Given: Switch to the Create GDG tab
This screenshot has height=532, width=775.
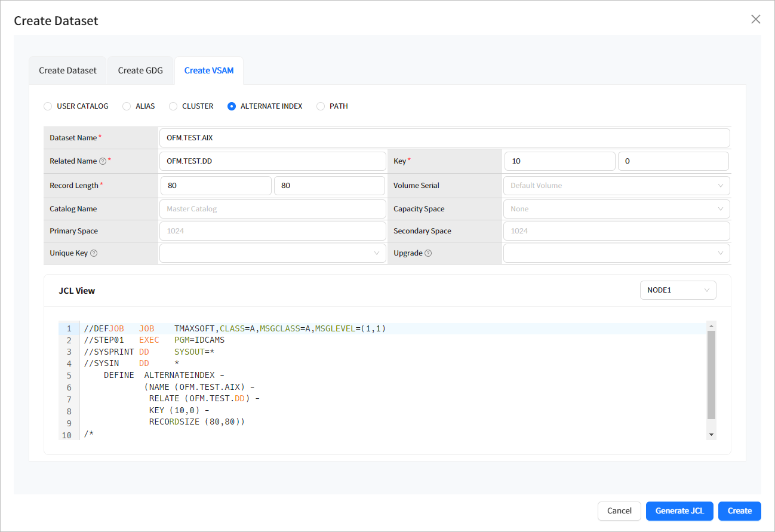Looking at the screenshot, I should (140, 70).
